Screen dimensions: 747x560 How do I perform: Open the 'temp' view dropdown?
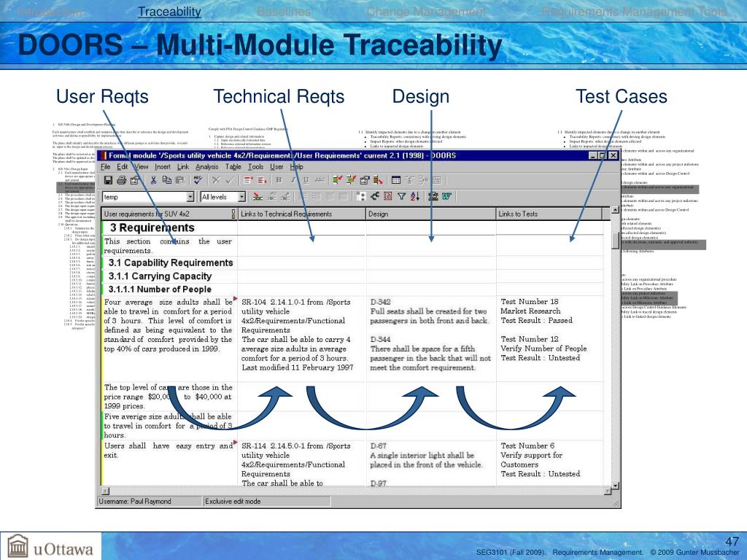(x=190, y=197)
